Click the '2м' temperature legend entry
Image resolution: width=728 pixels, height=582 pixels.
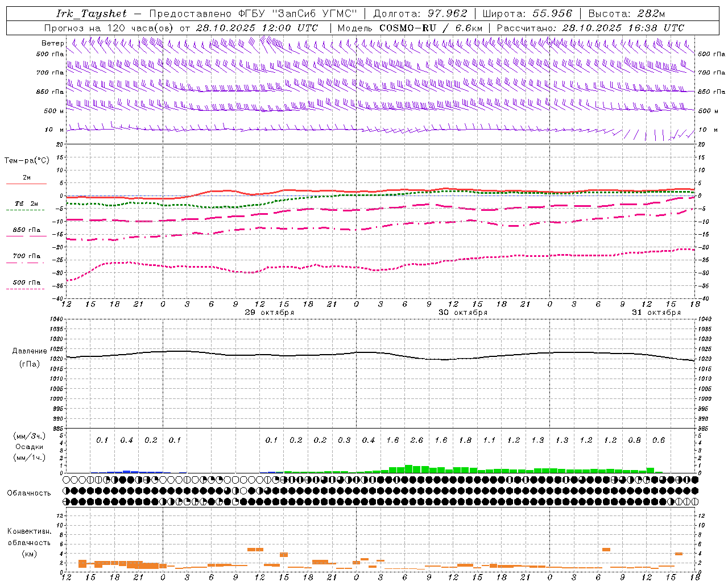pos(27,178)
